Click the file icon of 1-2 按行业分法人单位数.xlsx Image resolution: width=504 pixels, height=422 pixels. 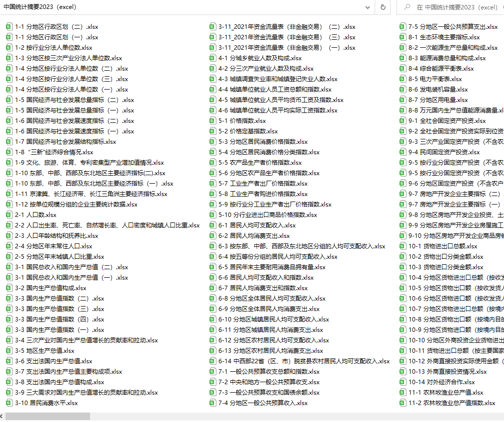point(9,48)
